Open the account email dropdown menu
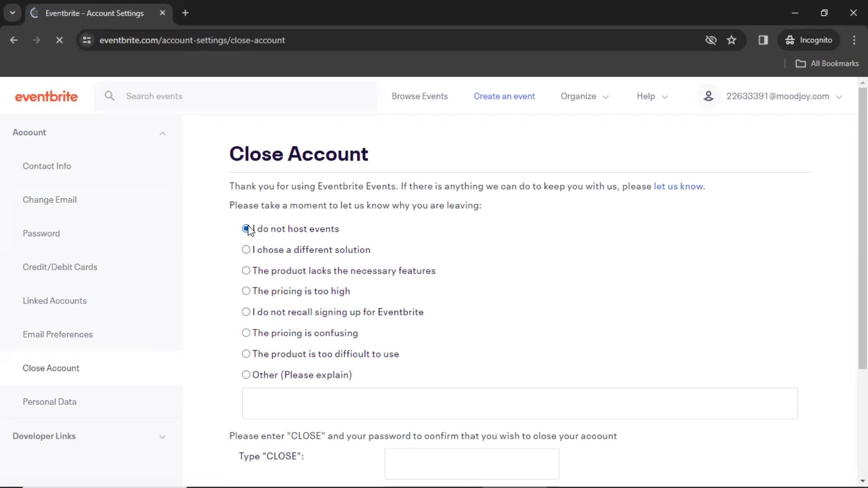The width and height of the screenshot is (868, 488). [x=783, y=96]
